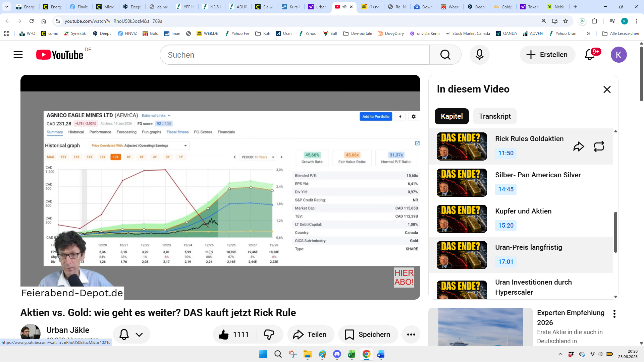Open the Yahoo Uran bookmark
Viewport: 644px width, 362px height.
(562, 34)
